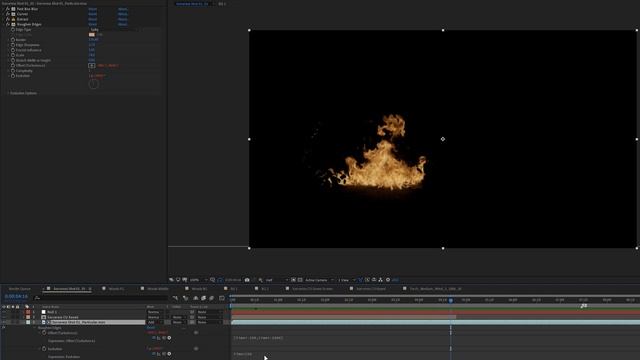Click the Fractal Influence value
Image resolution: width=640 pixels, height=360 pixels.
pos(92,50)
